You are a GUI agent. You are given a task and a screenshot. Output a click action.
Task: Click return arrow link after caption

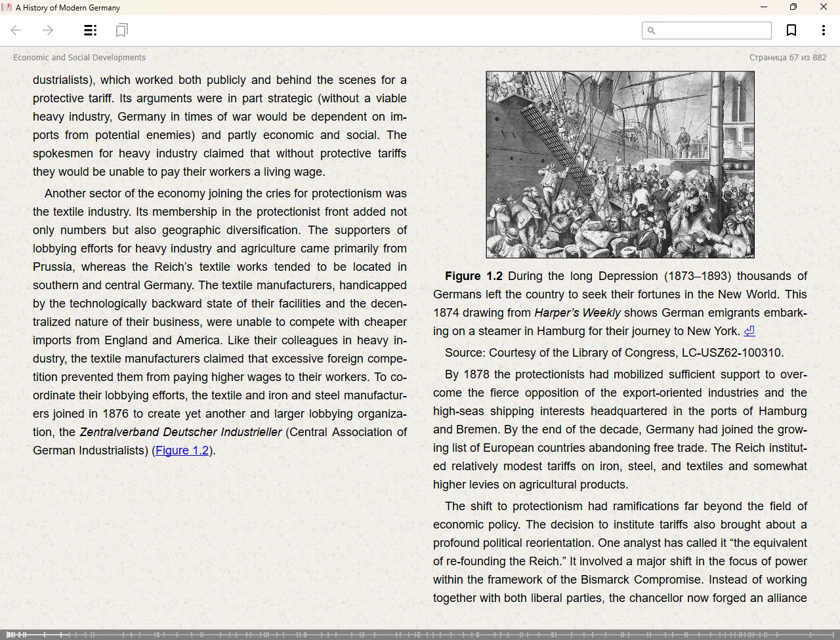coord(749,331)
